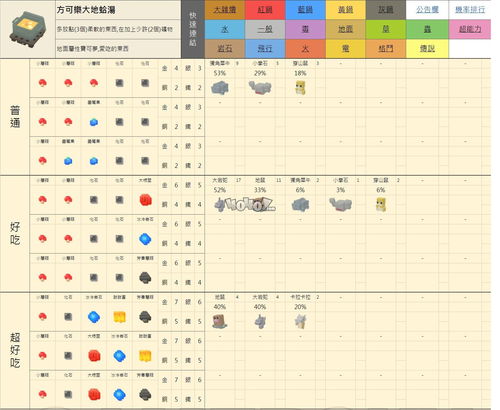Go to the 紅鍋 red pot link
The image size is (500, 410).
click(x=265, y=10)
